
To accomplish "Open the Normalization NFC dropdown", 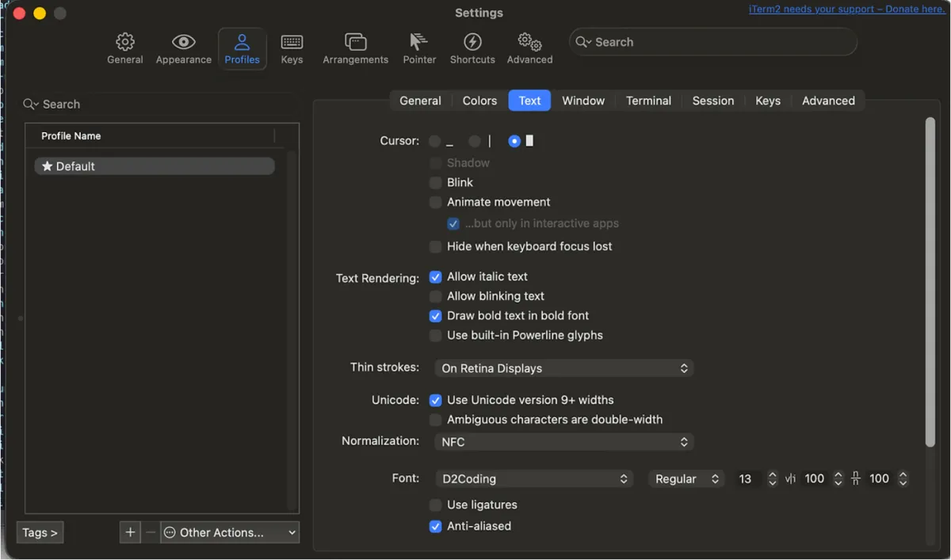I will pos(563,441).
